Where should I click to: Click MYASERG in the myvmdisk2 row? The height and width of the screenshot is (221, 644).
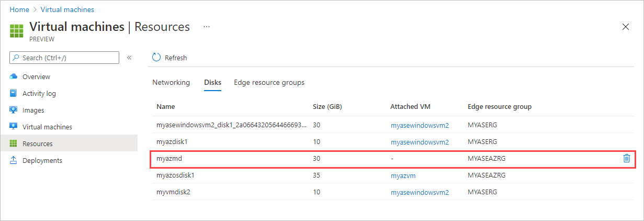[x=482, y=192]
